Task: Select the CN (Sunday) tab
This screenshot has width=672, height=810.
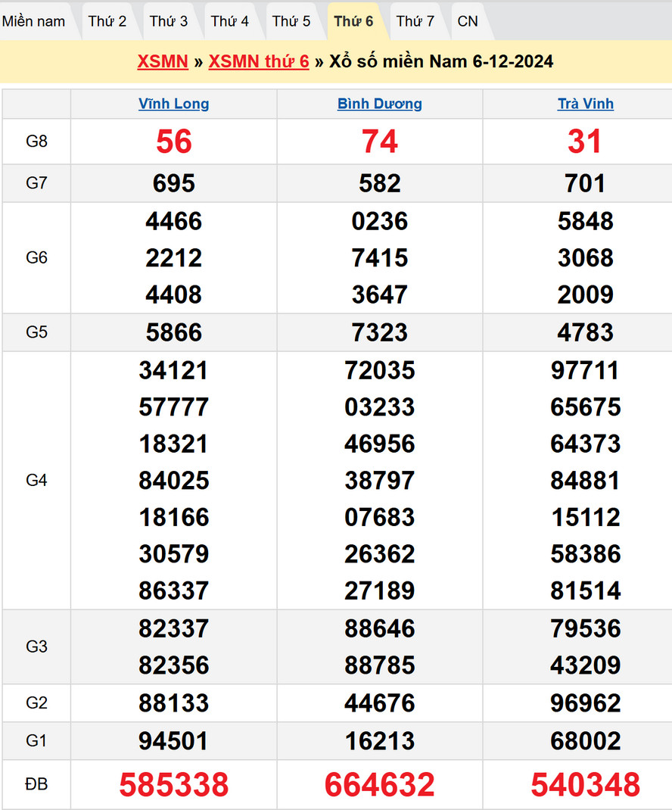Action: 468,21
